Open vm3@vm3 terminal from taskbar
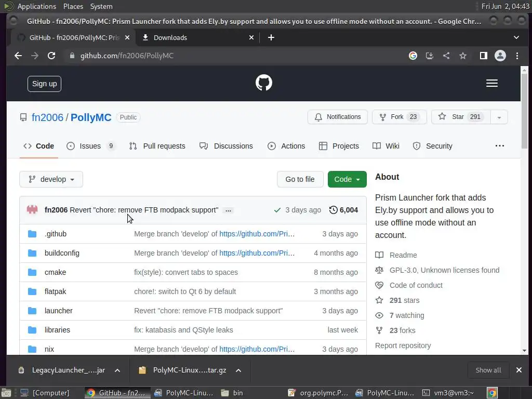The height and width of the screenshot is (399, 532). [x=448, y=393]
